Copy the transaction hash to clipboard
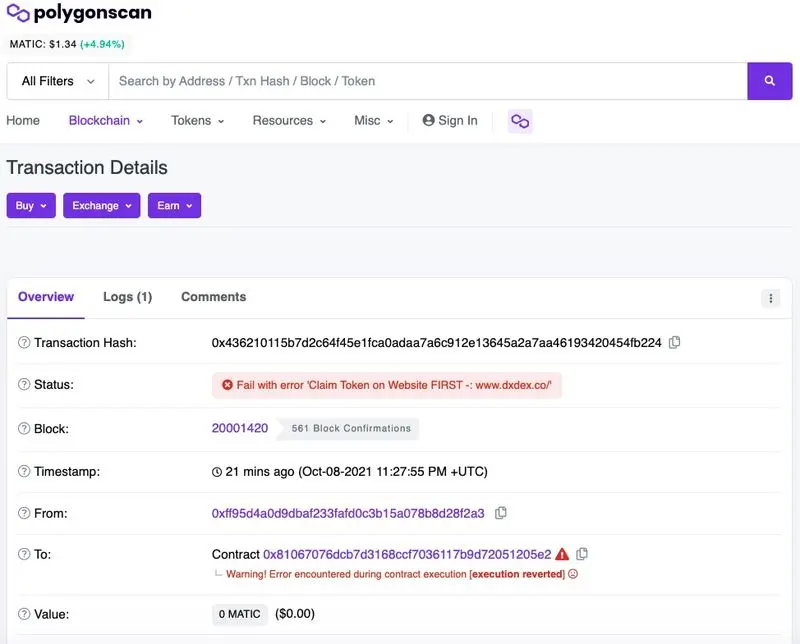The height and width of the screenshot is (644, 800). click(x=675, y=342)
